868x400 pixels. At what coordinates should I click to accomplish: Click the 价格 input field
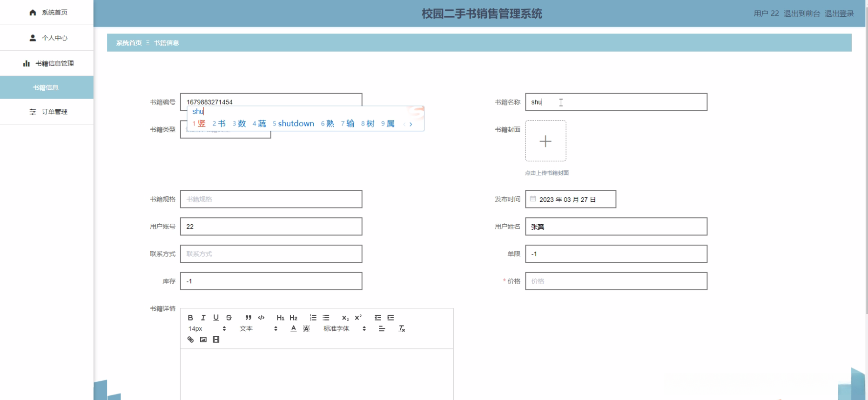tap(616, 281)
